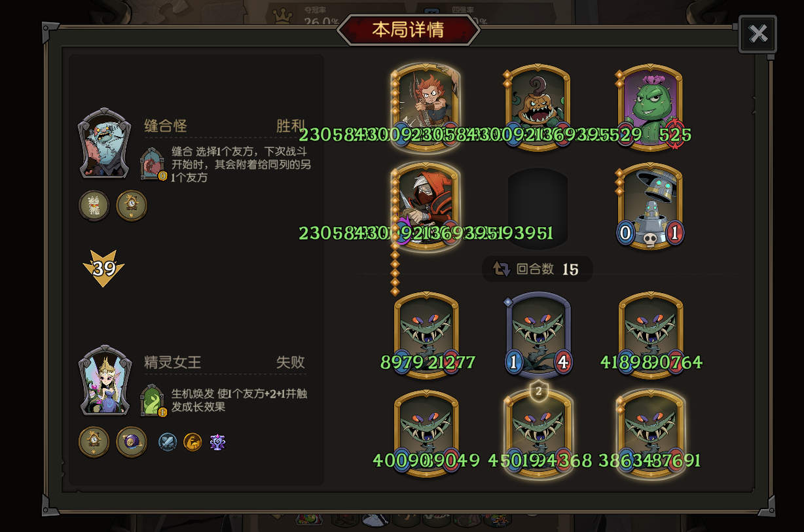The height and width of the screenshot is (532, 804).
Task: Select the robot minion card with 0/1 stats
Action: (650, 205)
